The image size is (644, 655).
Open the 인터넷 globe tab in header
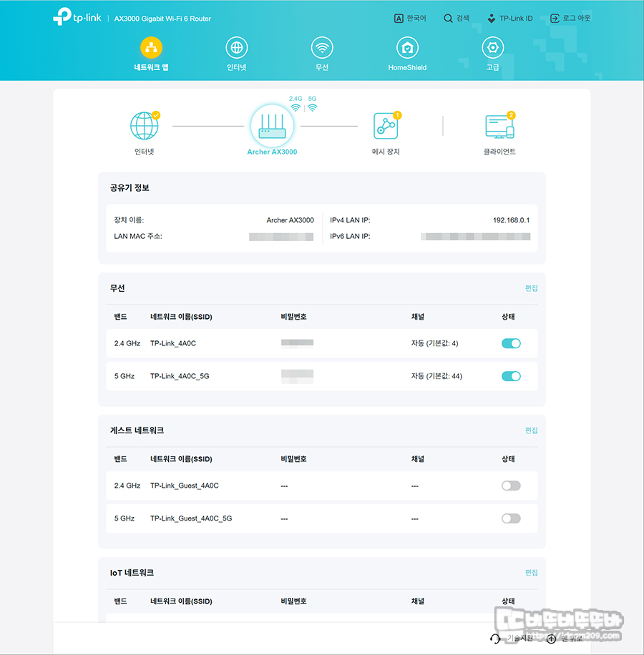coord(237,48)
